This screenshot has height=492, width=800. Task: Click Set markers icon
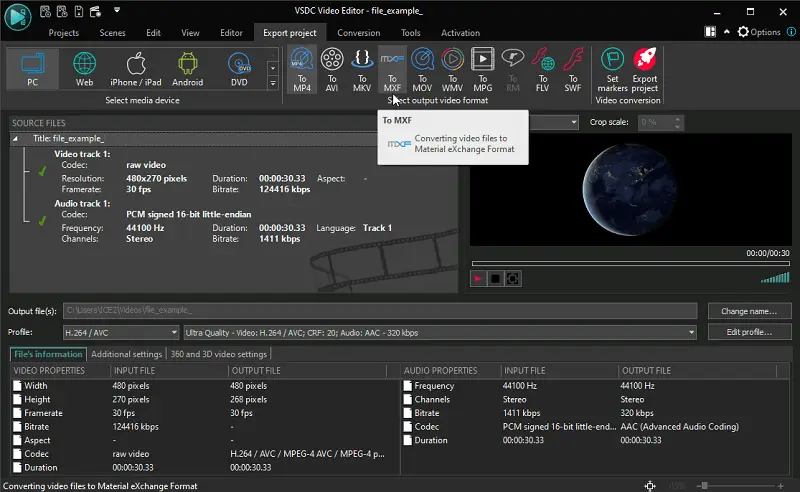tap(612, 69)
